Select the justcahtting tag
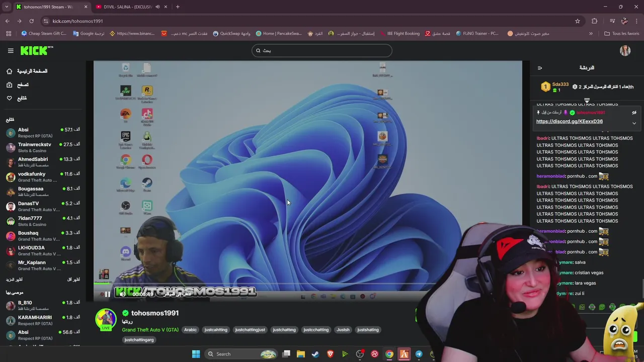 pyautogui.click(x=216, y=330)
